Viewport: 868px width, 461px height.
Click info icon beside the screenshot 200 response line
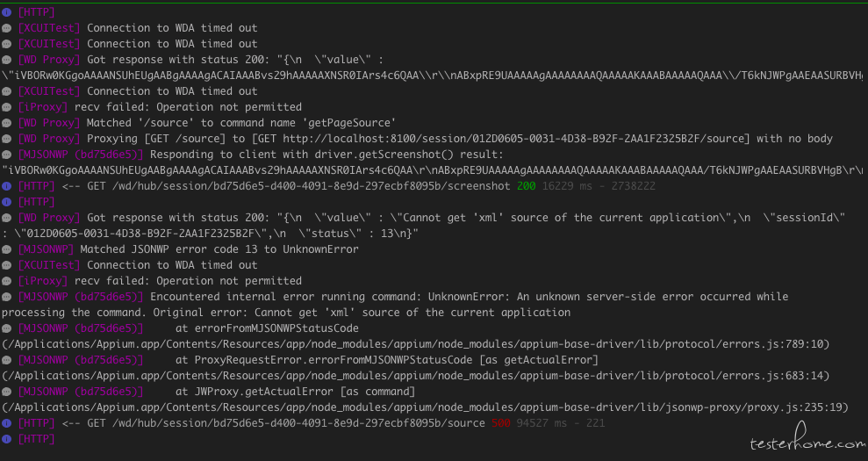click(7, 186)
